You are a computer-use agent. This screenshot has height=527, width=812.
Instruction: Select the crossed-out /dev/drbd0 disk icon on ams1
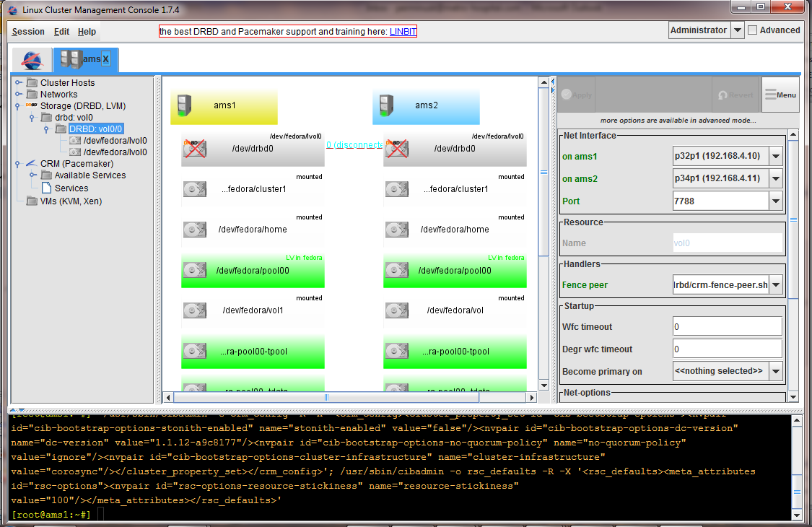coord(194,149)
